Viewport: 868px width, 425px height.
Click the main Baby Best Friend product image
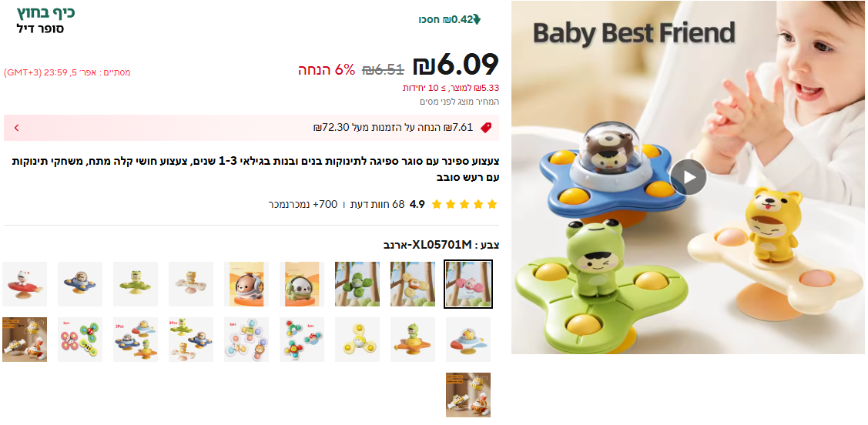click(x=688, y=177)
